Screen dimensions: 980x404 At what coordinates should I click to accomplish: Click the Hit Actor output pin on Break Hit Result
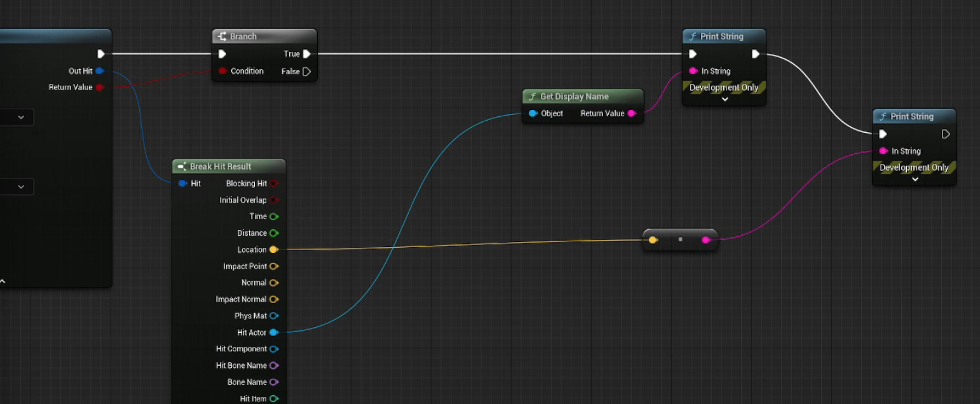click(274, 332)
